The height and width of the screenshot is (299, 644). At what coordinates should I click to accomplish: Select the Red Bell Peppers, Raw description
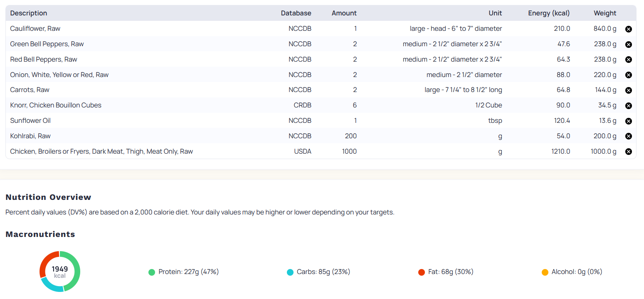[44, 60]
